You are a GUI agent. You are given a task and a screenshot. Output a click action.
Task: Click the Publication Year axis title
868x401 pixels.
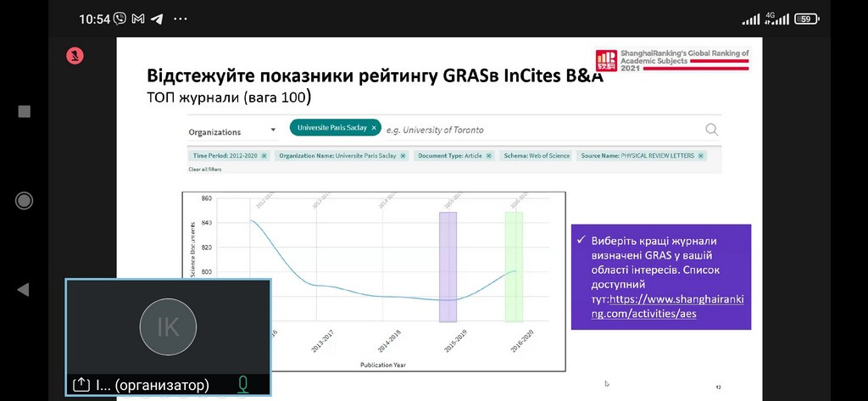tap(384, 365)
